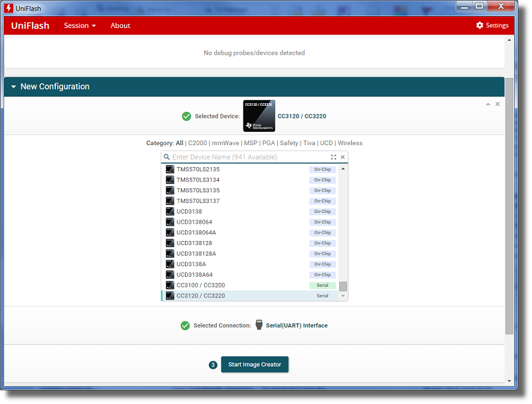The image size is (532, 404).
Task: Click the chip icon beside UCD3138
Action: pos(170,212)
